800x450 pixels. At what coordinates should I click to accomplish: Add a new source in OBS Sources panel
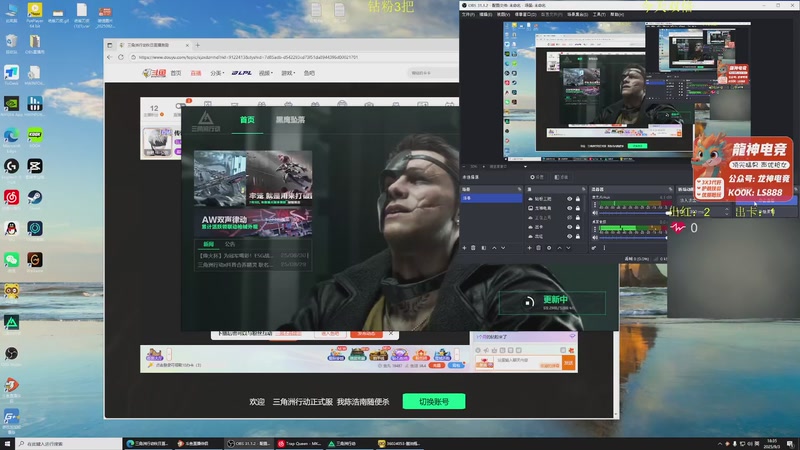tap(530, 248)
